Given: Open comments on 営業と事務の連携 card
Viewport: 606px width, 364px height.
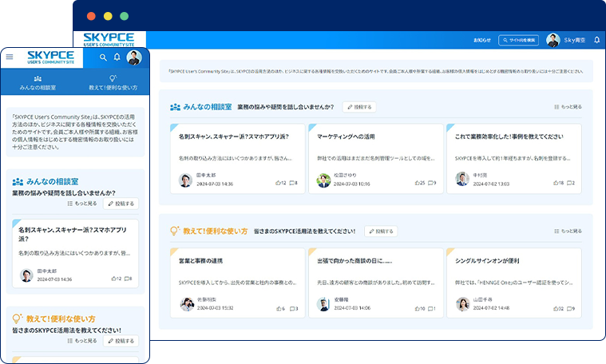Looking at the screenshot, I should pos(294,308).
